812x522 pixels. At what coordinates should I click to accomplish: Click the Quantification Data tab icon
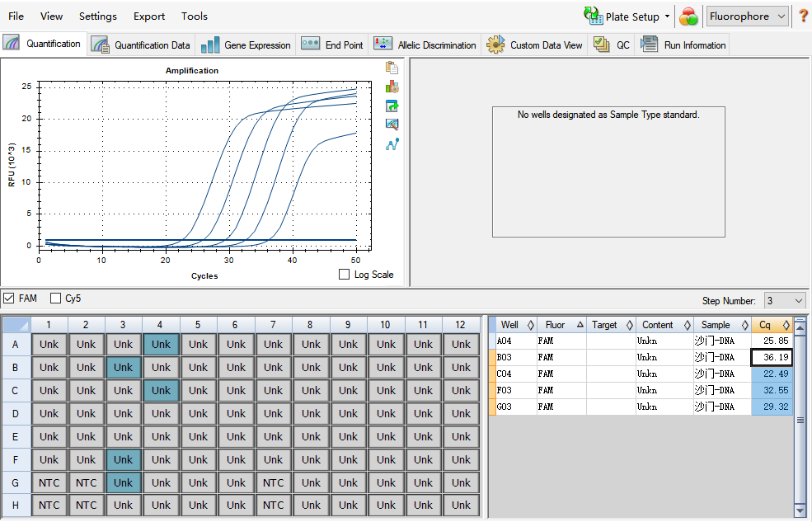[x=100, y=45]
